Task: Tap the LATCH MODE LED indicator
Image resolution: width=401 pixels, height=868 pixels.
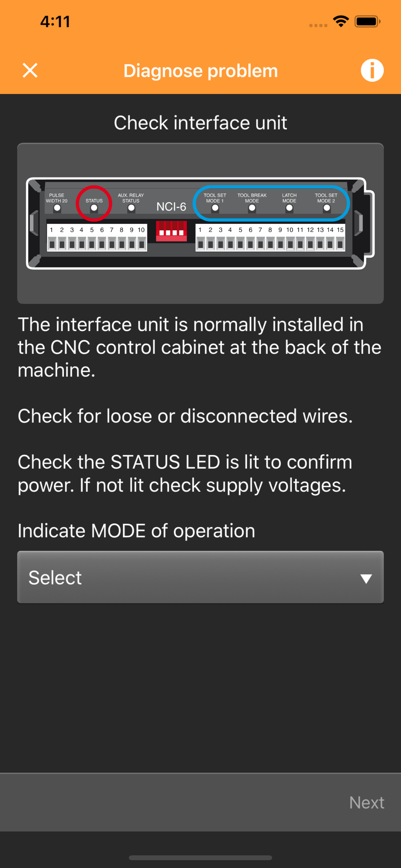Action: click(289, 208)
